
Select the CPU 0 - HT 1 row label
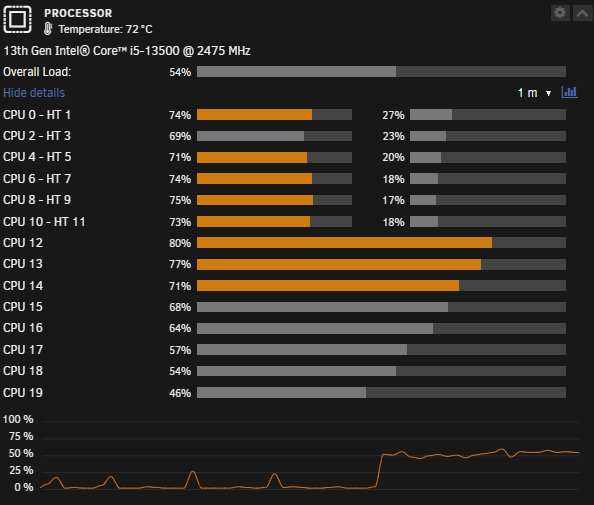37,115
